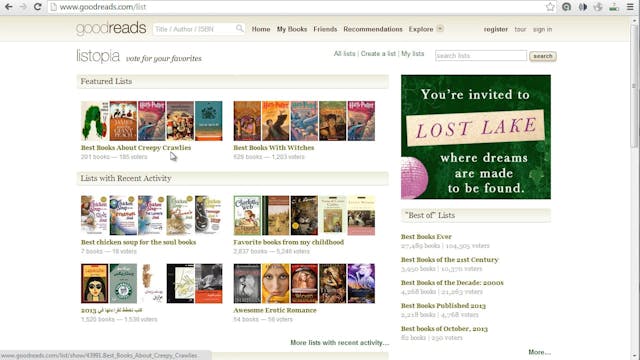Screen dimensions: 640x360
Task: Click Create a list
Action: click(x=378, y=53)
